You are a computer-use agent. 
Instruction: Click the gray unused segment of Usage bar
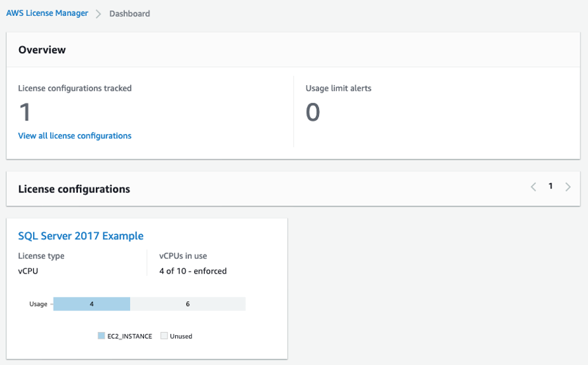pyautogui.click(x=188, y=304)
